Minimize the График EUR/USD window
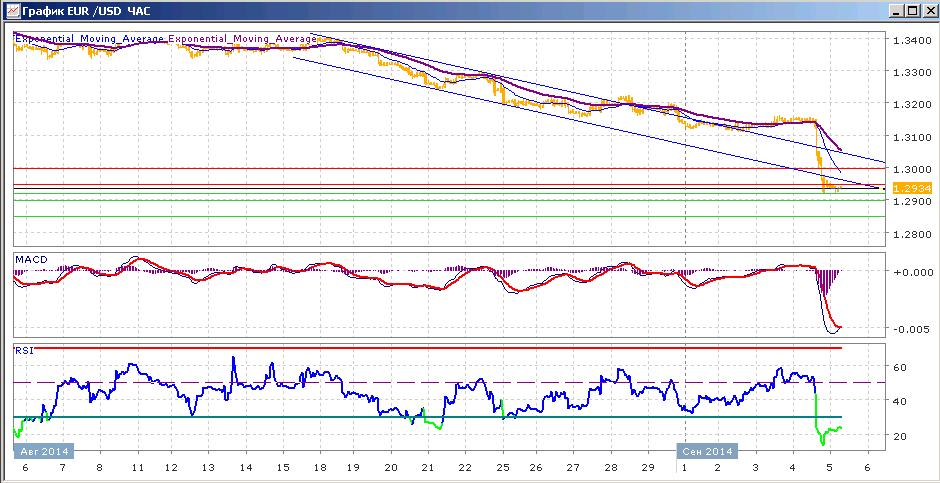This screenshot has height=483, width=940. (897, 11)
